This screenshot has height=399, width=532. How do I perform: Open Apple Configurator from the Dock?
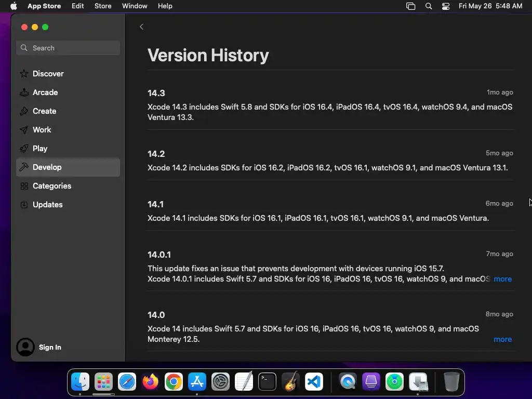[x=371, y=382]
